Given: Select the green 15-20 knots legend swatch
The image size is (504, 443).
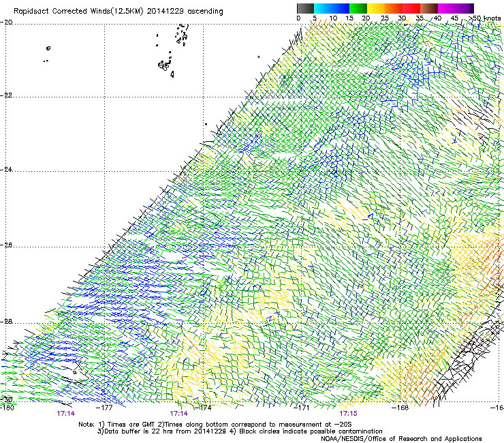Looking at the screenshot, I should 358,8.
